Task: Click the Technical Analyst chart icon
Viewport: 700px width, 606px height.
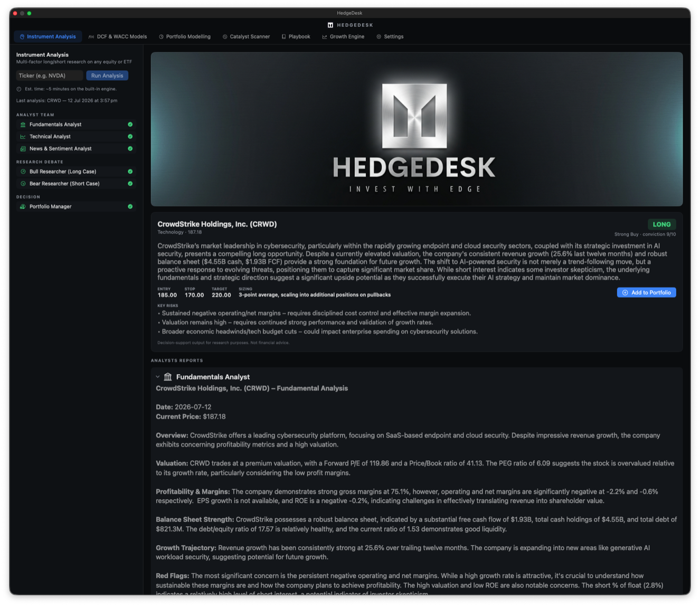Action: pyautogui.click(x=23, y=137)
